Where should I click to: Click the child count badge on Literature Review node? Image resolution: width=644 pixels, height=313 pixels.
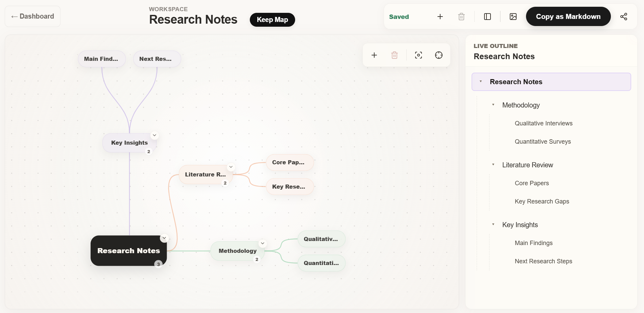click(225, 183)
